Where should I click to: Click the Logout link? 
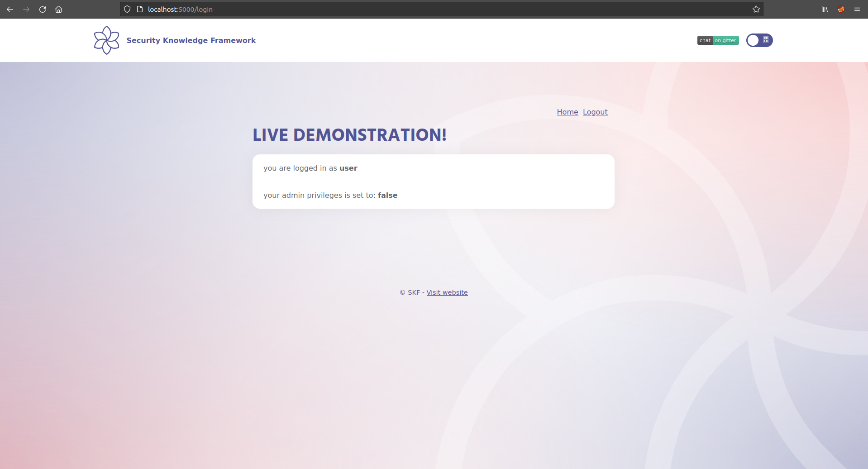[x=595, y=112]
